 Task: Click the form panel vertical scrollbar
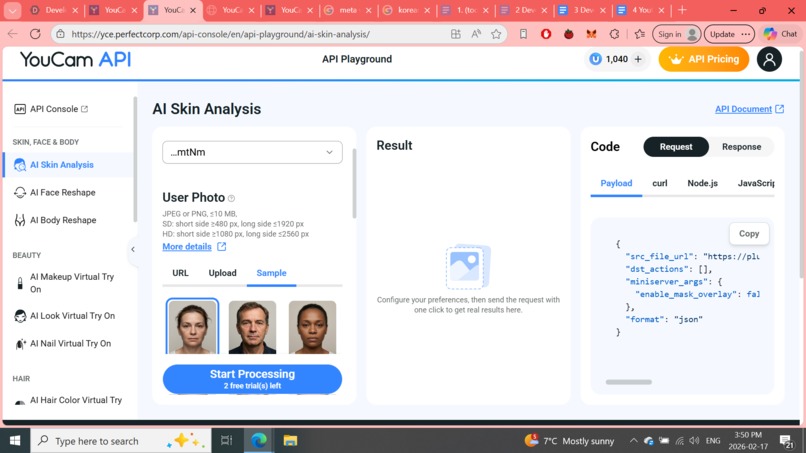(x=354, y=184)
